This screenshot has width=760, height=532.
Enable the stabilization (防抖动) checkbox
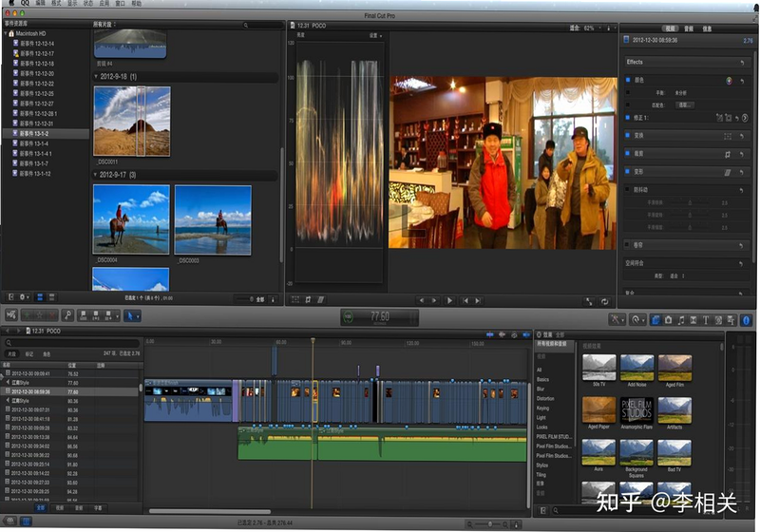pyautogui.click(x=628, y=189)
